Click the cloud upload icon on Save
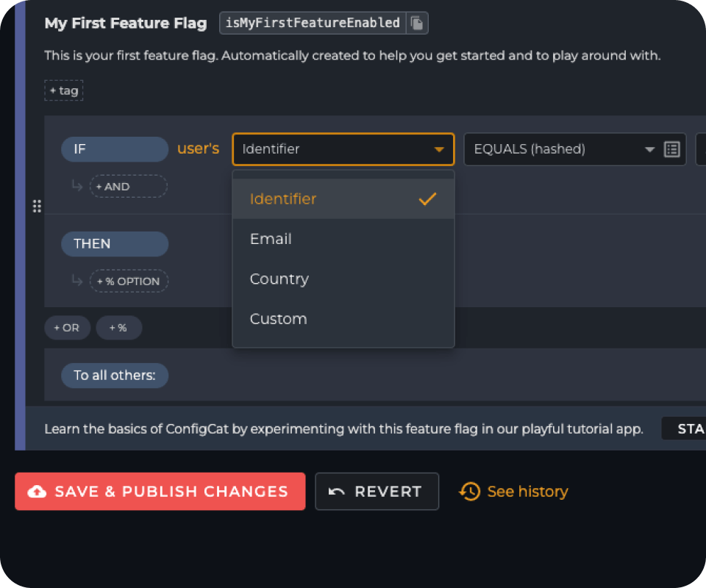 37,492
